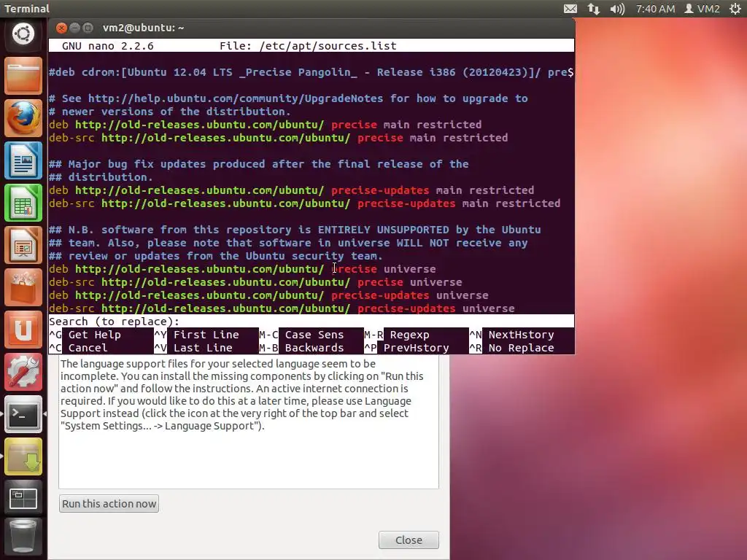Open the VM2 user menu
The height and width of the screenshot is (560, 747).
pyautogui.click(x=702, y=9)
